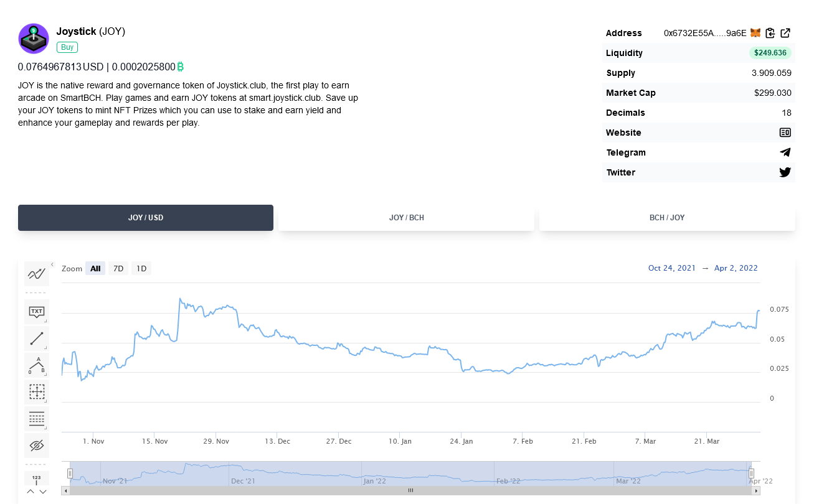Select the TXT label annotation tool
The height and width of the screenshot is (504, 819).
pos(37,312)
